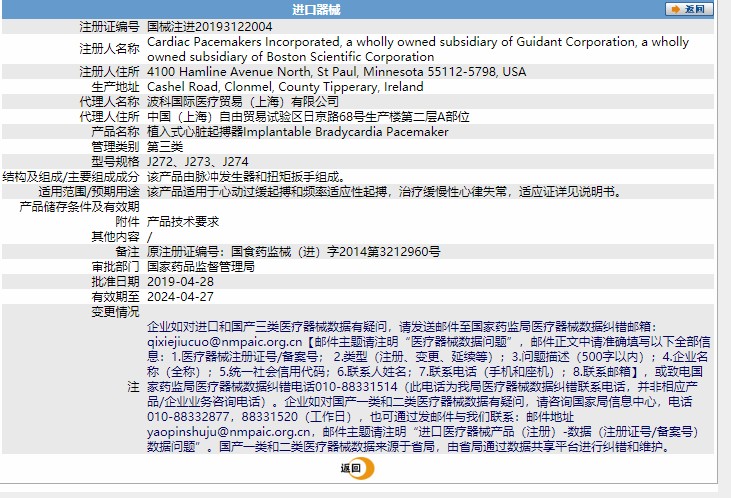
Task: Click the 国家药品监督管理局 approval department value
Action: (200, 266)
